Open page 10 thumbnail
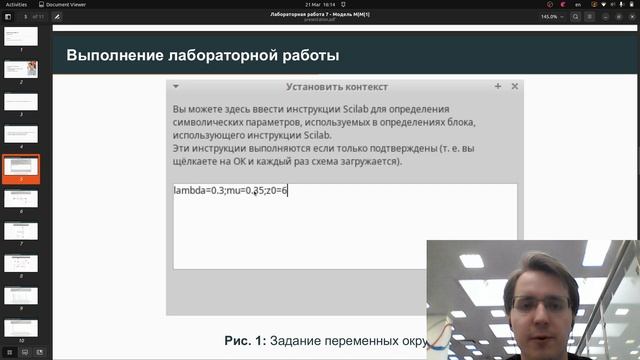Viewport: 640px width, 360px height. click(x=21, y=328)
